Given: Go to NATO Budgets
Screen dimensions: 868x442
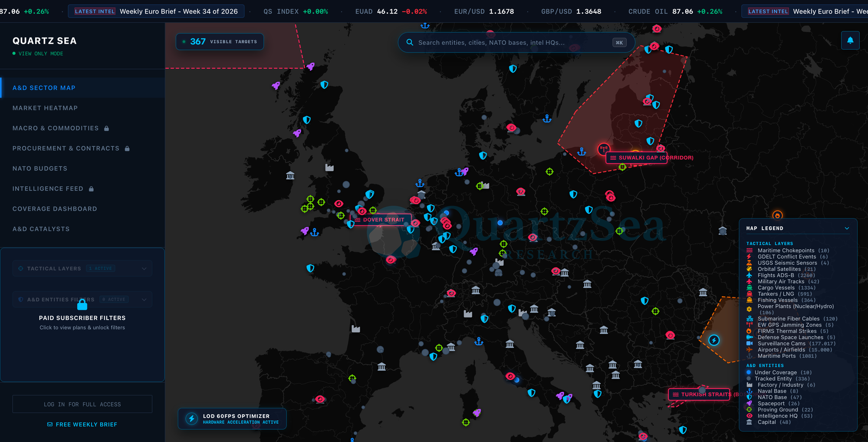Looking at the screenshot, I should [x=82, y=168].
